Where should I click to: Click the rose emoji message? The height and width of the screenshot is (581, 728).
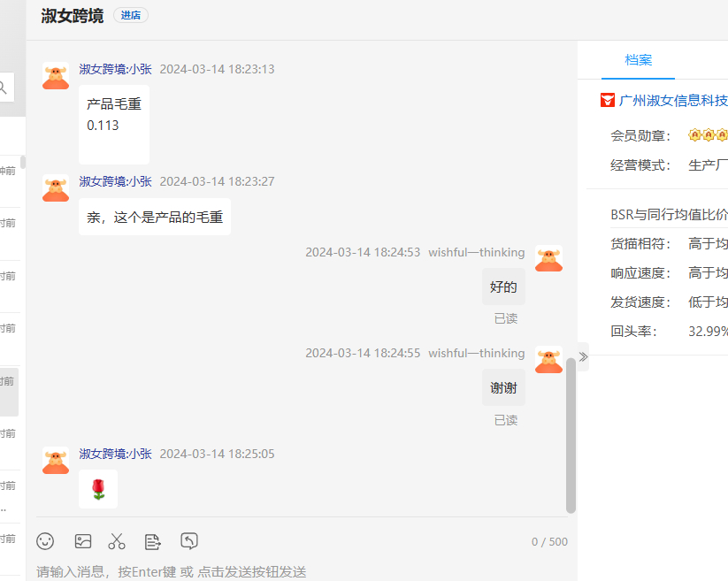pos(98,489)
